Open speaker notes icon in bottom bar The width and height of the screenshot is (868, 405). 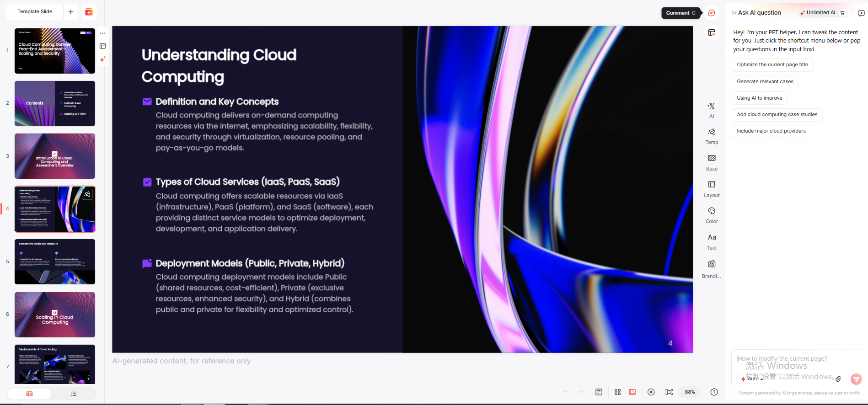tap(599, 392)
